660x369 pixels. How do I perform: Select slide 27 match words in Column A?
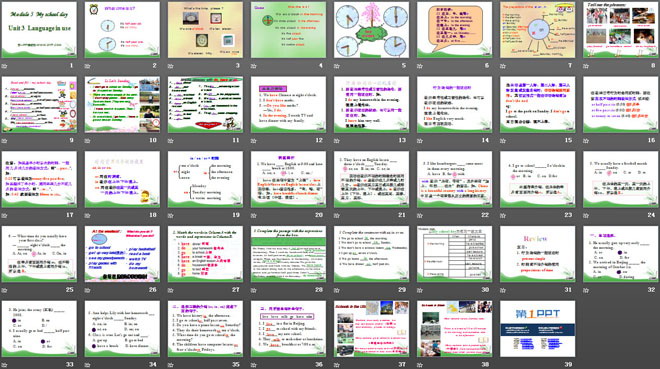coord(205,254)
